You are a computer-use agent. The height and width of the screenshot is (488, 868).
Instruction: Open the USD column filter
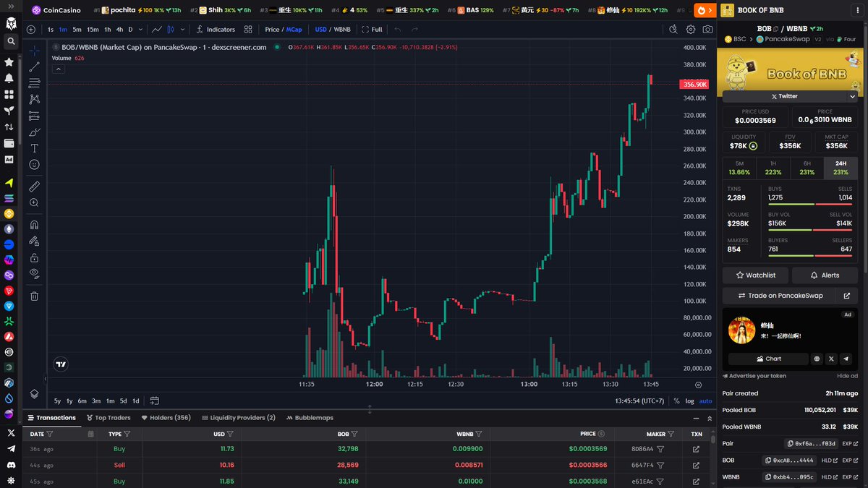pos(230,434)
